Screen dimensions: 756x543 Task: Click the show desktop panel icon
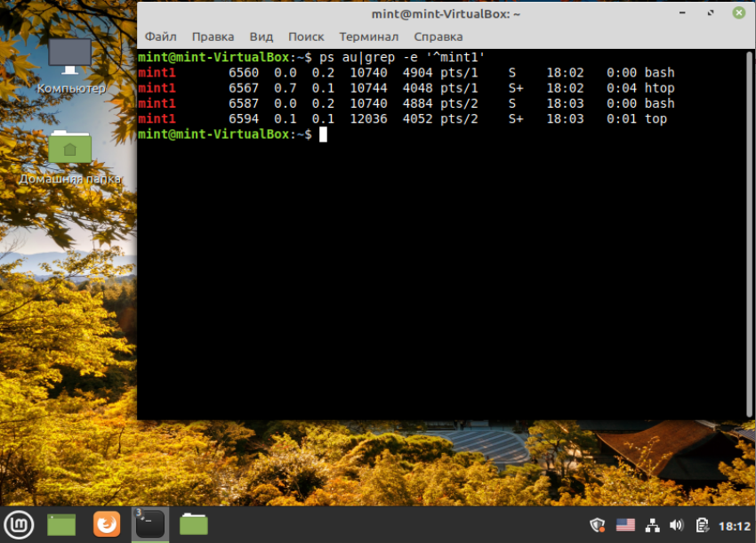point(61,524)
